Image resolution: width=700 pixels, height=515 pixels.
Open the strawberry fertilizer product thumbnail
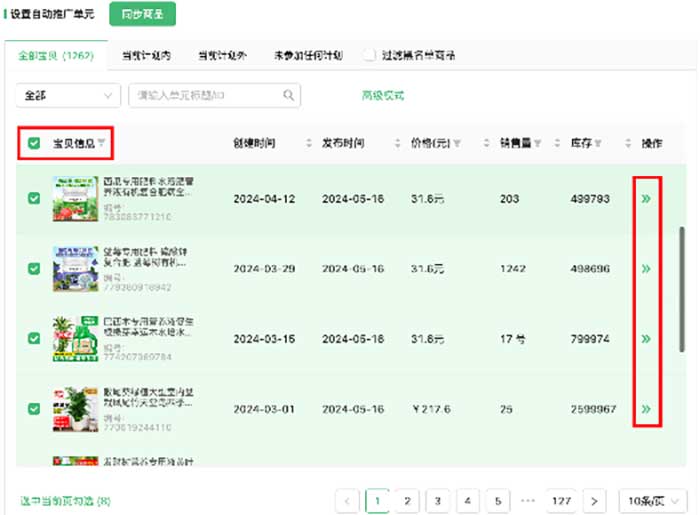tap(75, 199)
